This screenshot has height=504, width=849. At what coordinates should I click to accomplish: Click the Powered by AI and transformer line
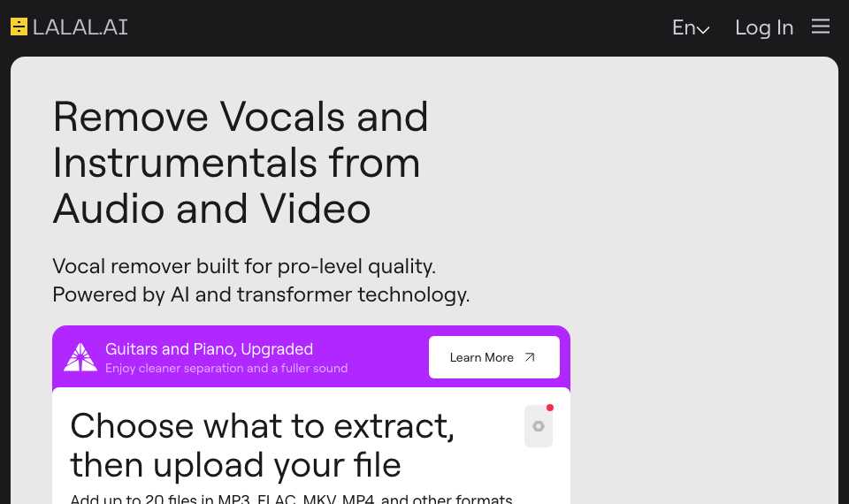(261, 295)
